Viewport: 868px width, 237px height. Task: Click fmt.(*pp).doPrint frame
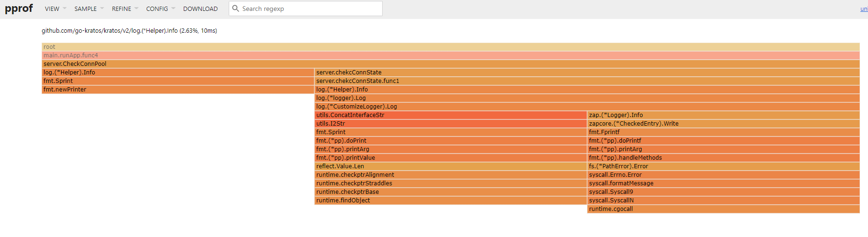coord(450,141)
